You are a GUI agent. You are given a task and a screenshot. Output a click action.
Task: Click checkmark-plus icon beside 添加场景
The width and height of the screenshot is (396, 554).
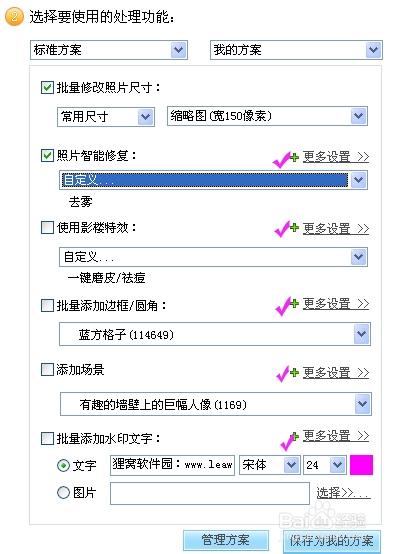pos(287,373)
